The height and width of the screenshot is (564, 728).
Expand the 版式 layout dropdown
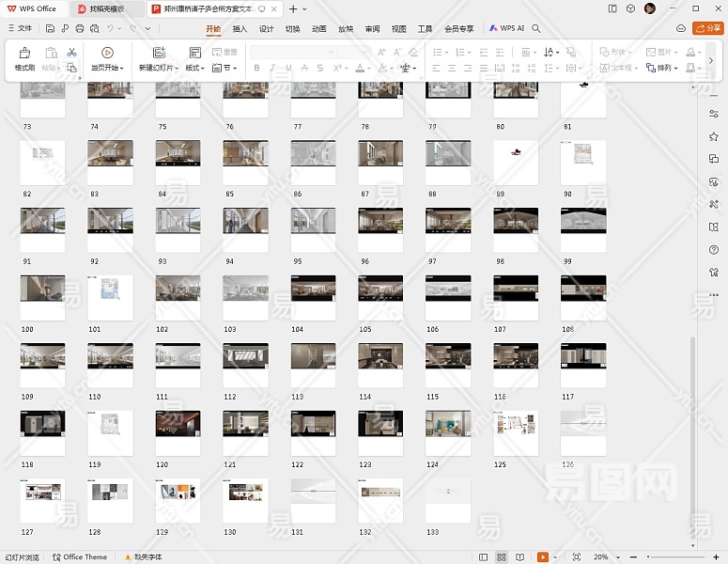194,69
